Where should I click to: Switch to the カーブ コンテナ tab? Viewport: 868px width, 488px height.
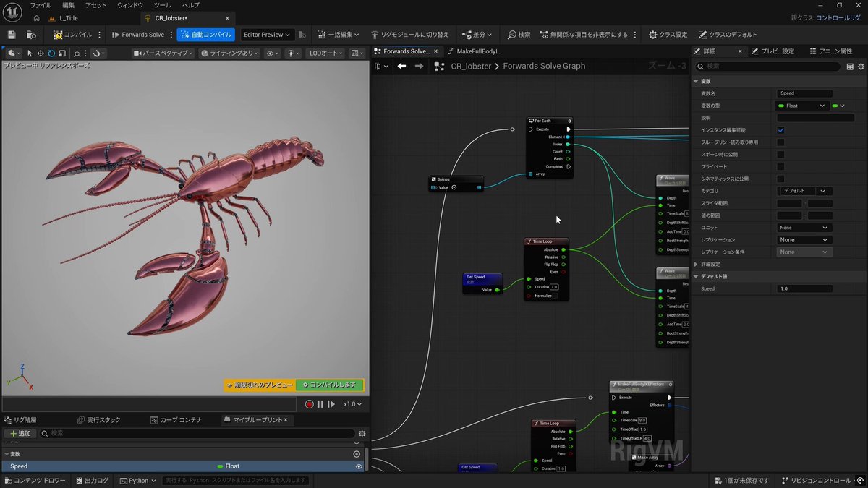[x=181, y=420]
